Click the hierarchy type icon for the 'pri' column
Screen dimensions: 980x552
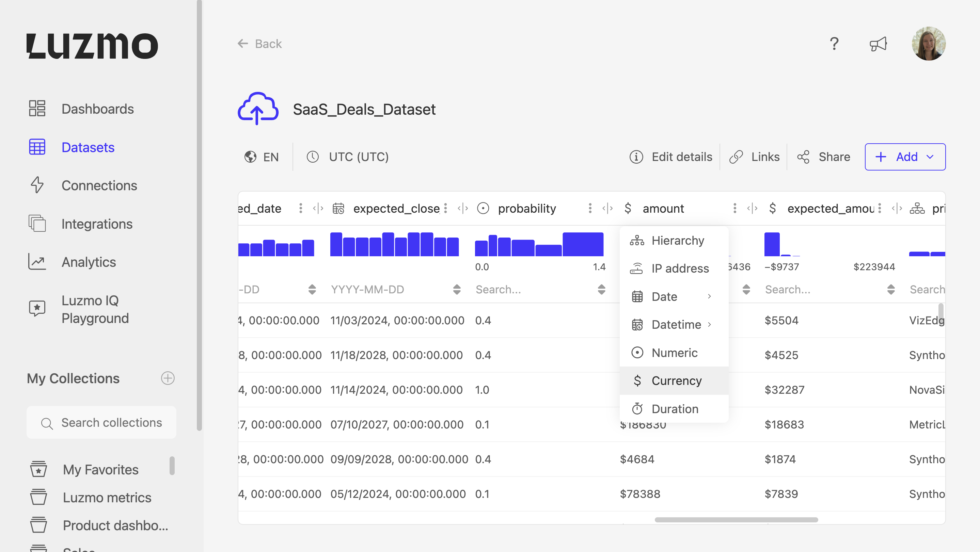pos(917,208)
